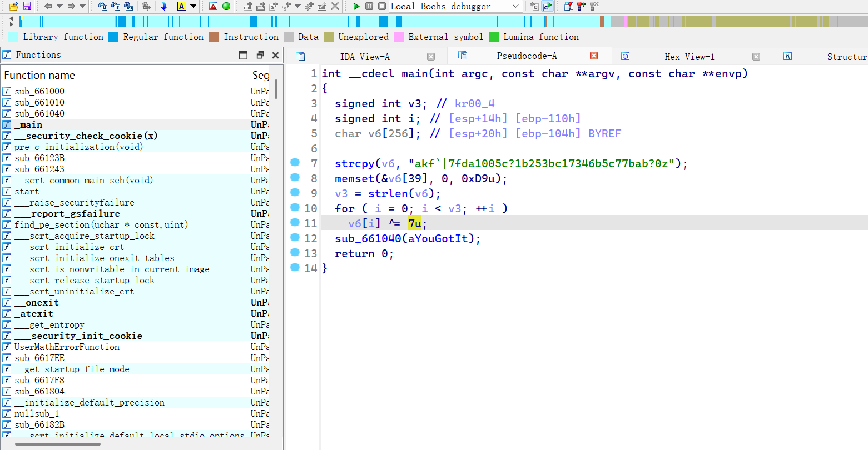This screenshot has width=868, height=450.
Task: Toggle breakpoint dot on line 8
Action: [295, 177]
